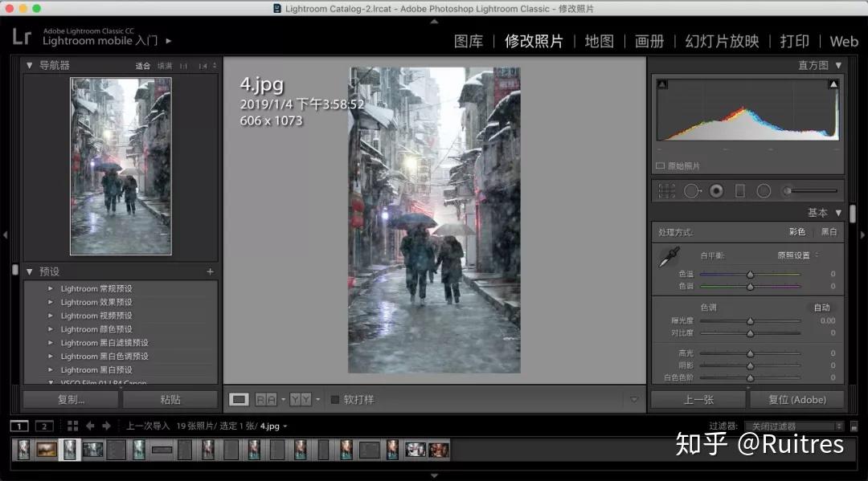This screenshot has width=868, height=481.
Task: Open grid view from filmstrip toolbar
Action: (x=72, y=426)
